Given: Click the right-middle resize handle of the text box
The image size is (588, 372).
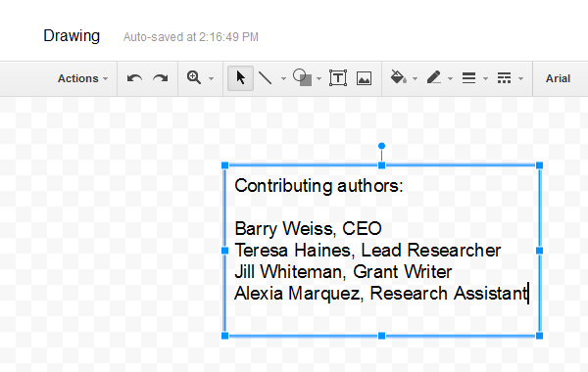Looking at the screenshot, I should (540, 251).
